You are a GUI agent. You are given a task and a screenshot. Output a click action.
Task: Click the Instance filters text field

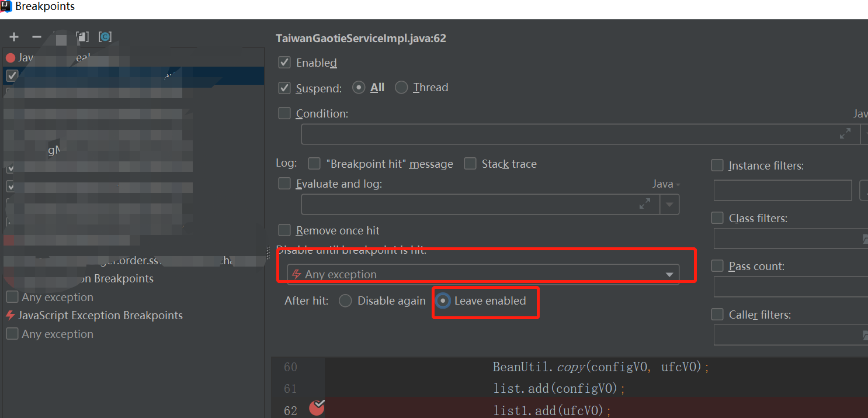[x=783, y=191]
